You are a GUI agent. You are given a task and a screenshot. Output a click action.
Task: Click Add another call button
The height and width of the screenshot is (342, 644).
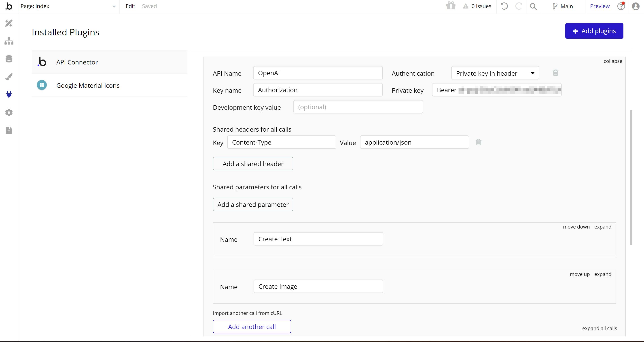(252, 327)
